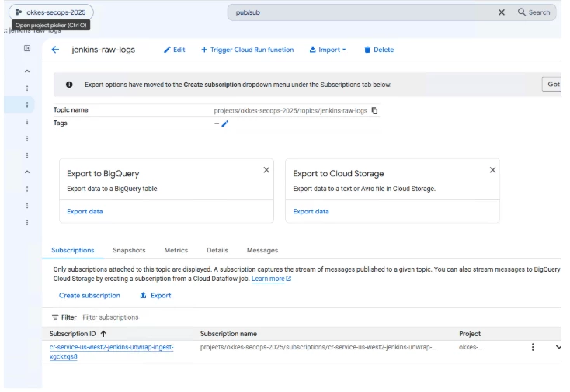Select the highlighted sidebar menu item
The width and height of the screenshot is (570, 392).
[x=20, y=105]
